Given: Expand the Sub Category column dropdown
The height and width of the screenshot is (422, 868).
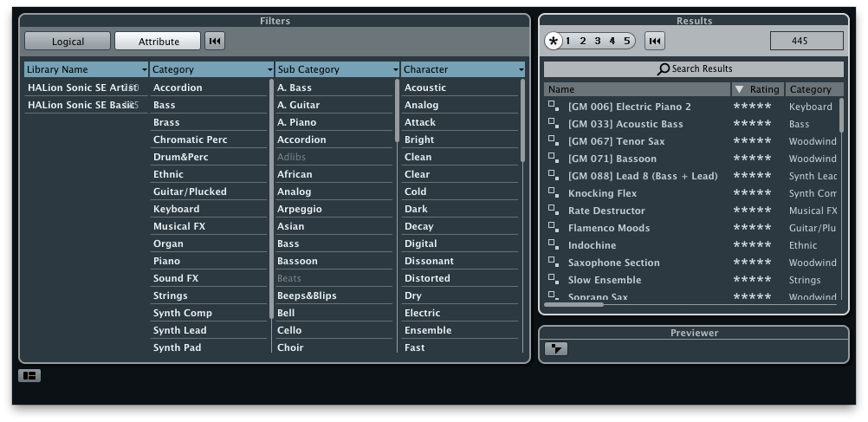Looking at the screenshot, I should 395,69.
